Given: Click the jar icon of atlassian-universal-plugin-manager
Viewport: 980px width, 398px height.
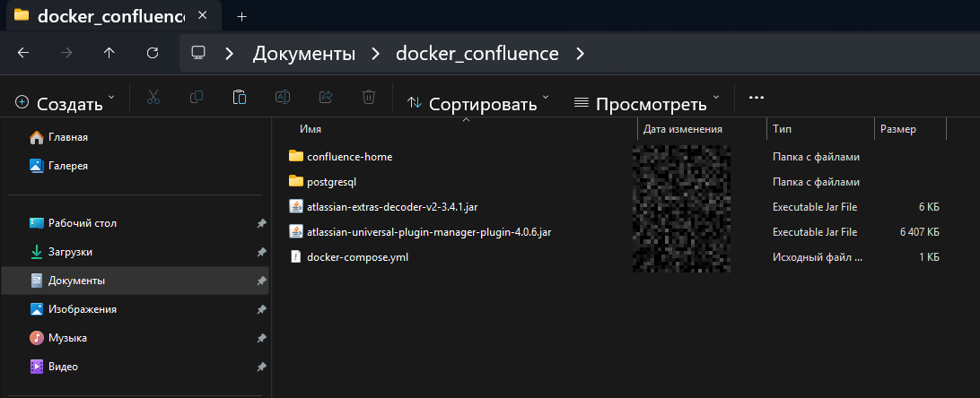Looking at the screenshot, I should pyautogui.click(x=295, y=231).
